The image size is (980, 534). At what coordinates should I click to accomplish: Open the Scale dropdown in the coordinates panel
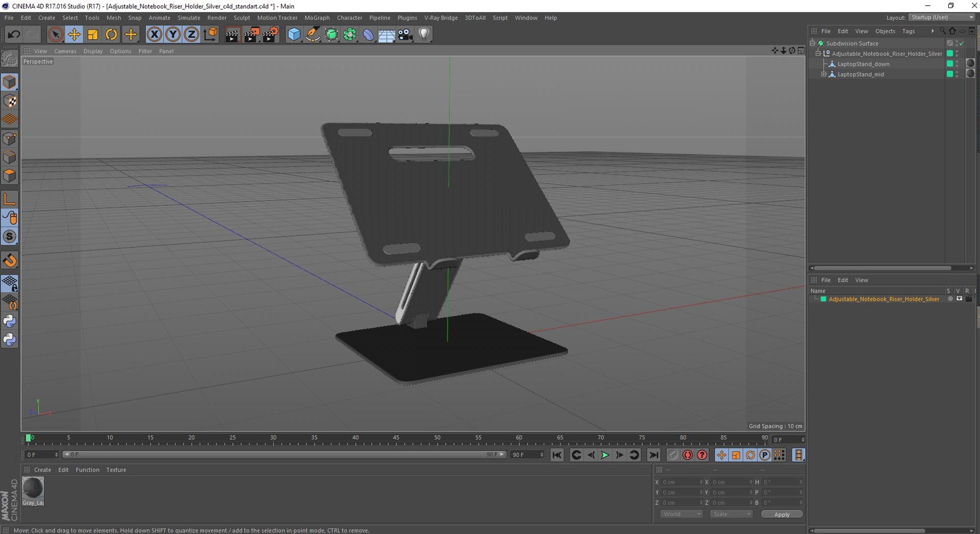pos(731,514)
